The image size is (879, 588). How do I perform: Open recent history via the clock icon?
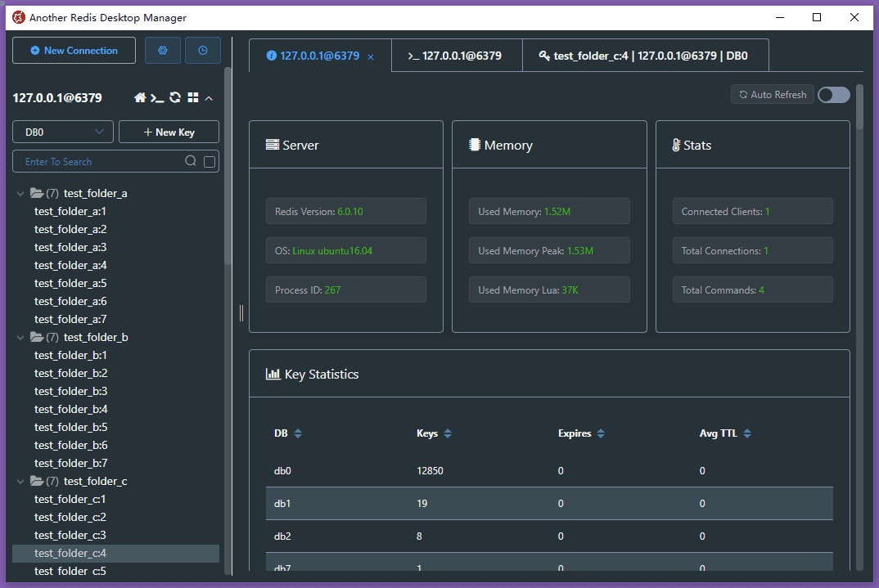tap(202, 50)
